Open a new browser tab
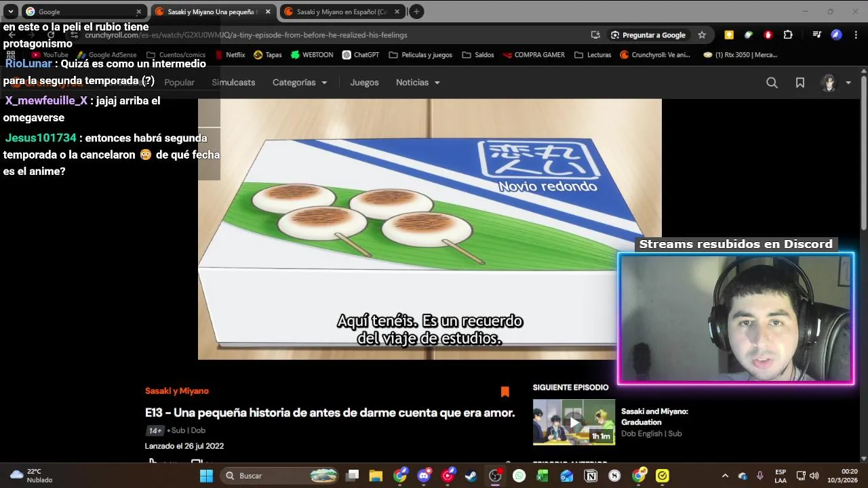 coord(416,12)
